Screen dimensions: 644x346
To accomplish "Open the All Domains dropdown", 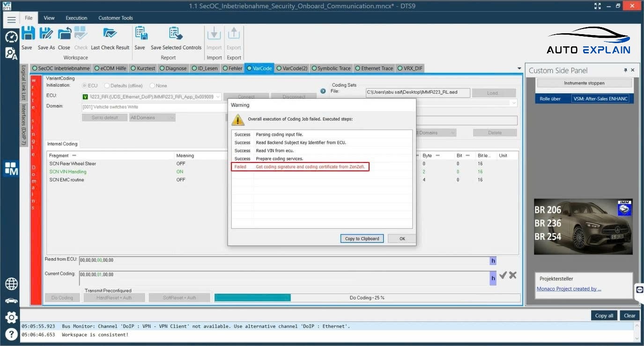I will (152, 118).
